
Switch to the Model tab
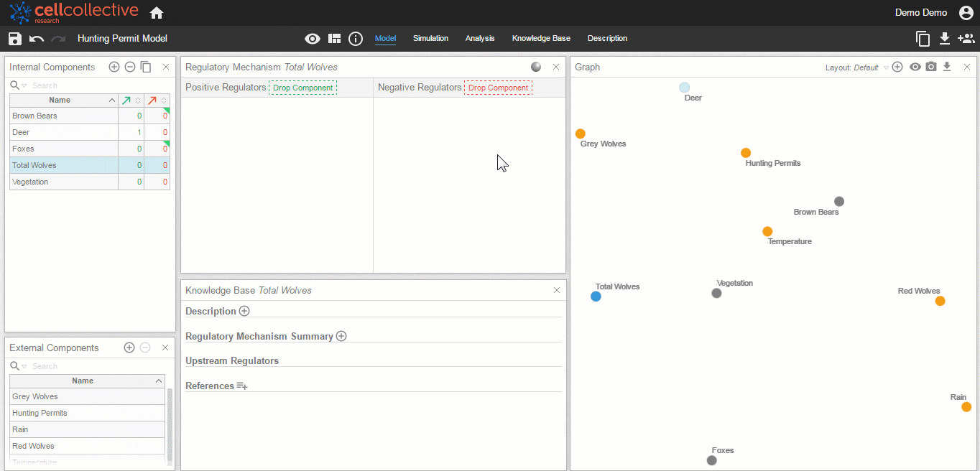[x=386, y=39]
